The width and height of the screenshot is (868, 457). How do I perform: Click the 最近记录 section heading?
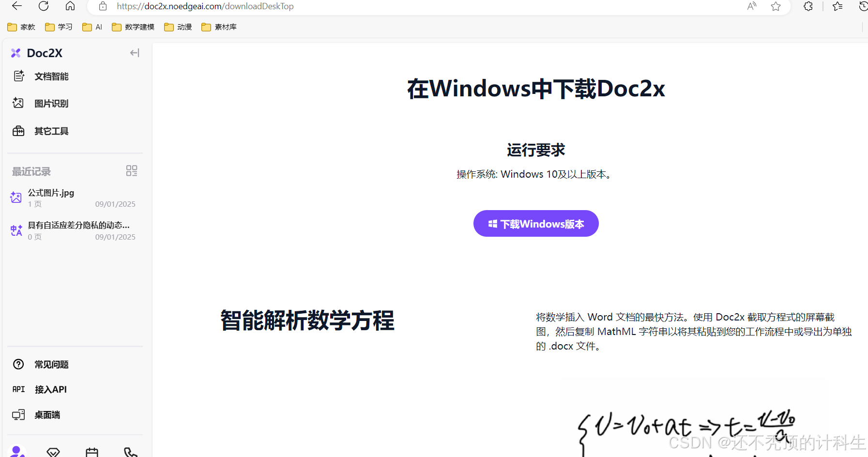[31, 171]
